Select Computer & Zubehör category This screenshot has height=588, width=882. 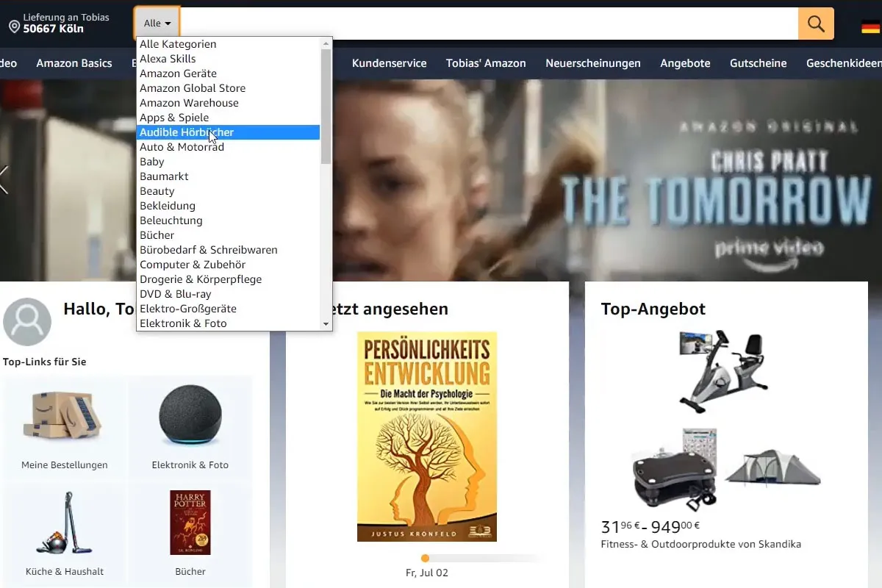click(x=229, y=265)
